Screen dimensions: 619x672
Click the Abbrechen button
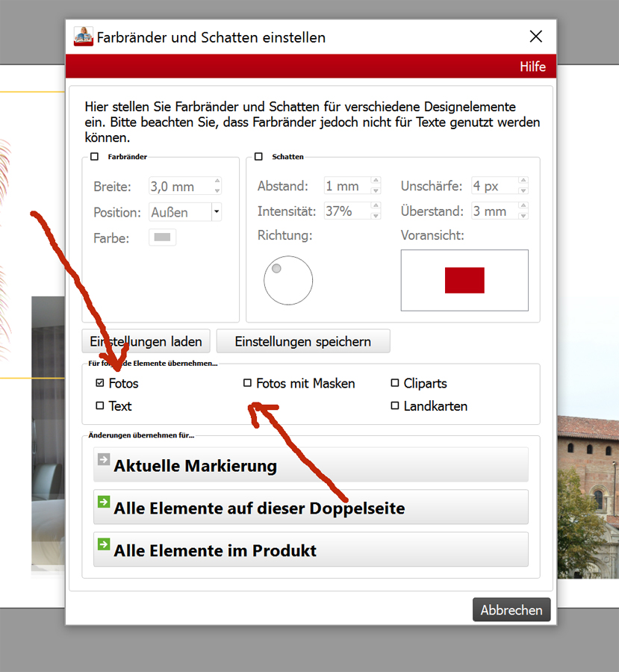coord(511,609)
